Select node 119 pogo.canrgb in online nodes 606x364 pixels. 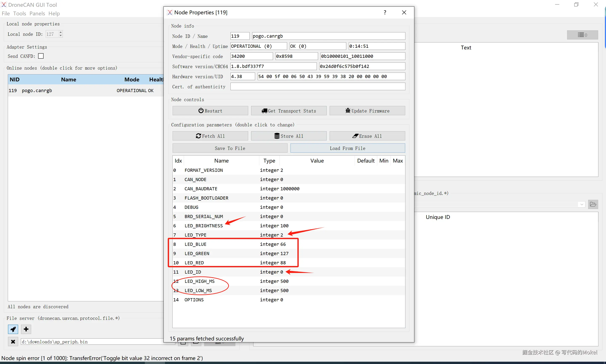click(x=37, y=90)
